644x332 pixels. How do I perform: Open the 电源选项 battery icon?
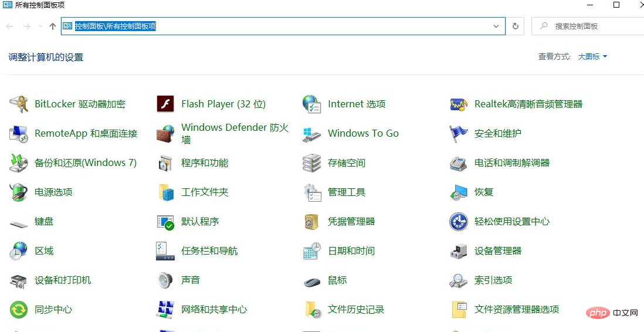(x=19, y=192)
